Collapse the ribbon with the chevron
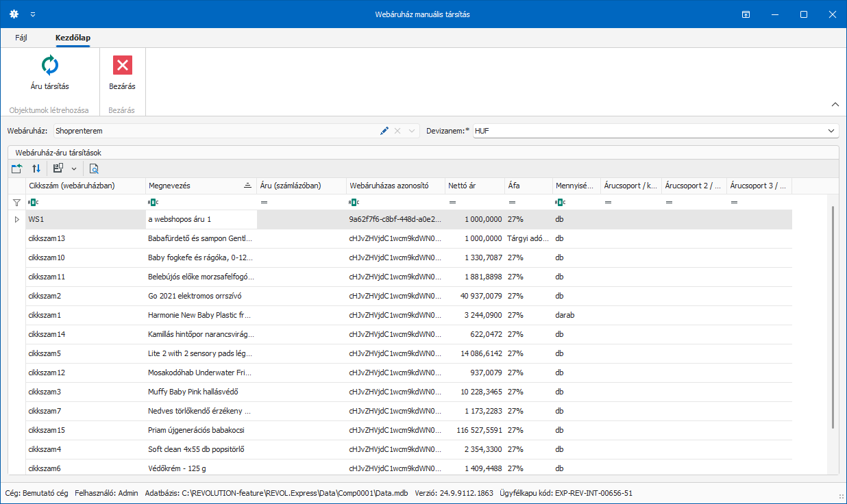 [x=835, y=105]
